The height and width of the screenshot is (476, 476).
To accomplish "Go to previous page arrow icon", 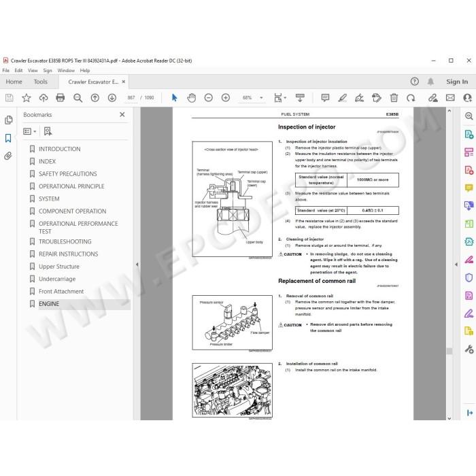I will coord(95,98).
